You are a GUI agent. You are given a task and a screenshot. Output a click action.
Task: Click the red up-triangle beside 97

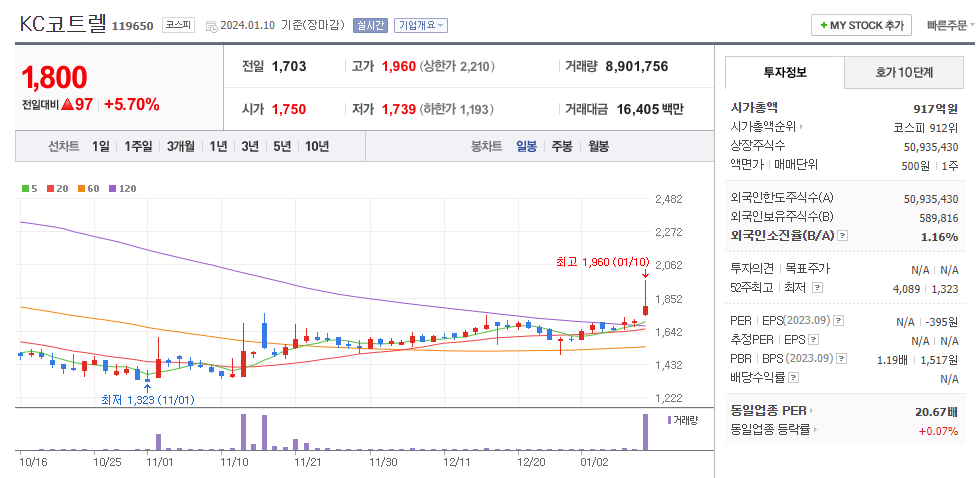tap(68, 104)
